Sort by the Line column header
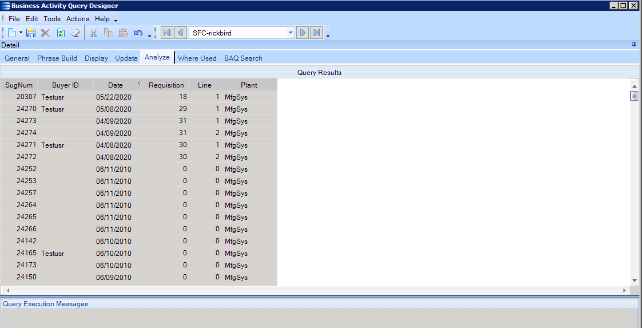644x328 pixels. pyautogui.click(x=205, y=85)
